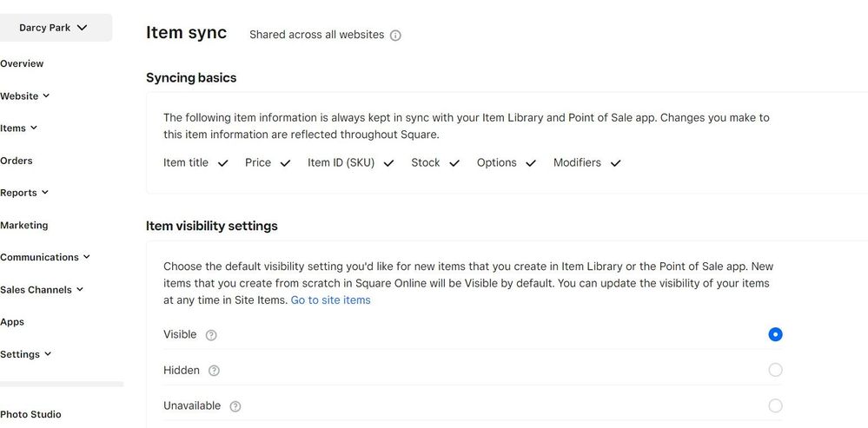Choose the Unavailable radio option
Screen dimensions: 868x428
[x=775, y=405]
